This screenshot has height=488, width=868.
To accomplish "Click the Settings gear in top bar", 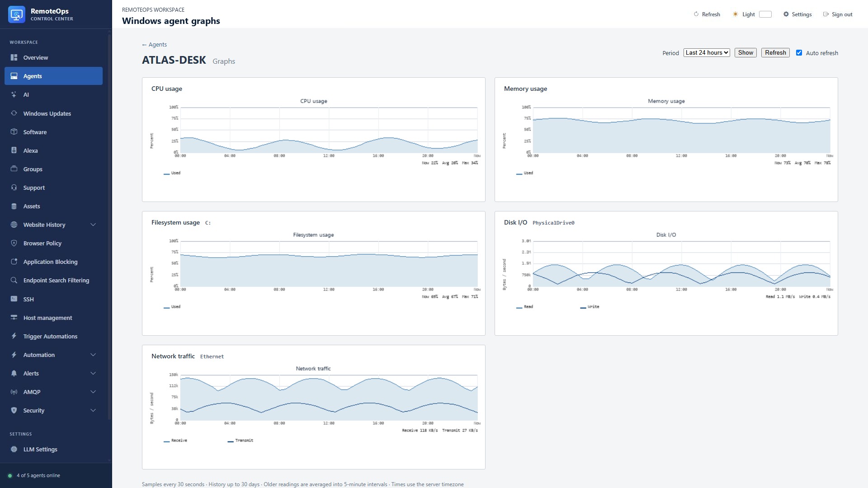I will 786,14.
